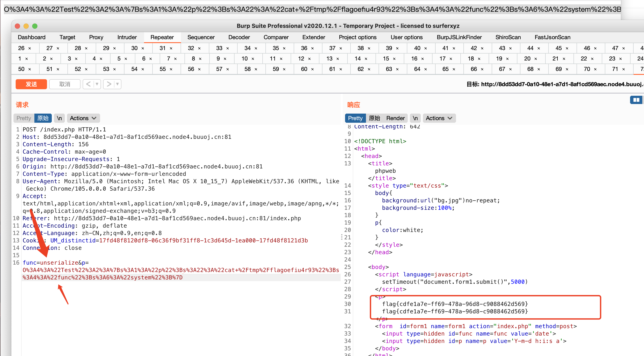Open the BurpJSLinkFinder tab

[x=459, y=37]
